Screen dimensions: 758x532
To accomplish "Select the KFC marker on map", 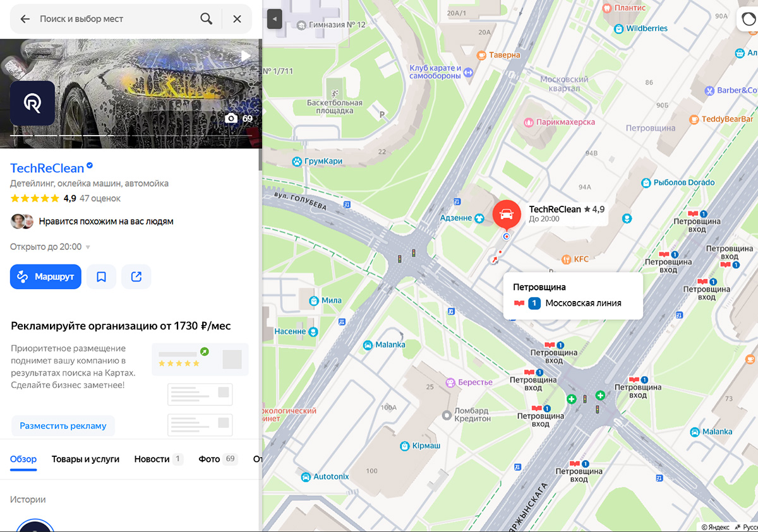I will point(567,259).
